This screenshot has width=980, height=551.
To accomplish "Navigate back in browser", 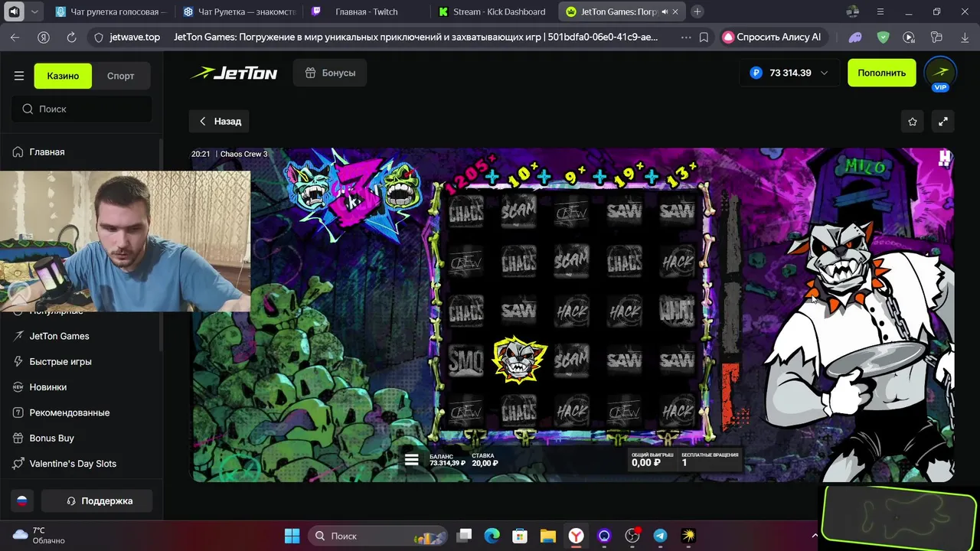I will pos(15,37).
